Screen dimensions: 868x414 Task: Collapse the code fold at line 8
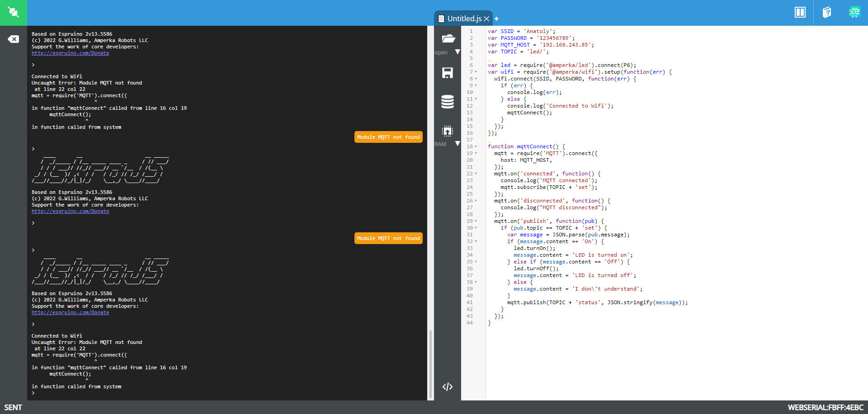point(476,79)
